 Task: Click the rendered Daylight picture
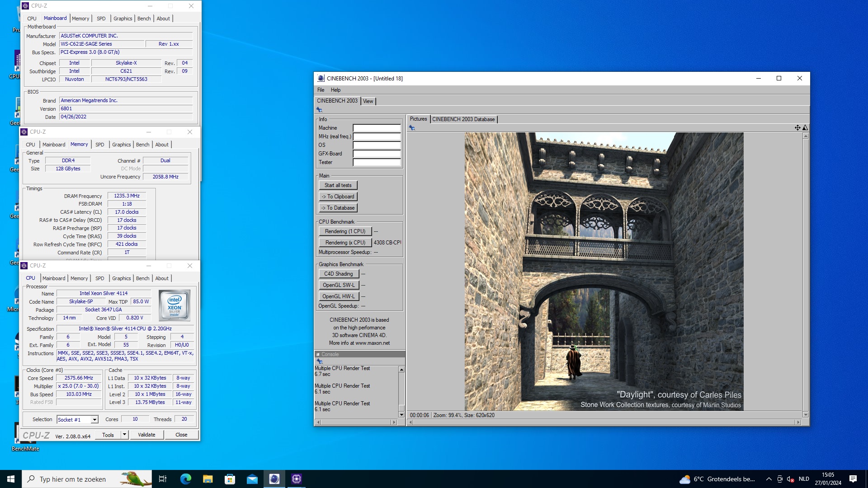604,271
